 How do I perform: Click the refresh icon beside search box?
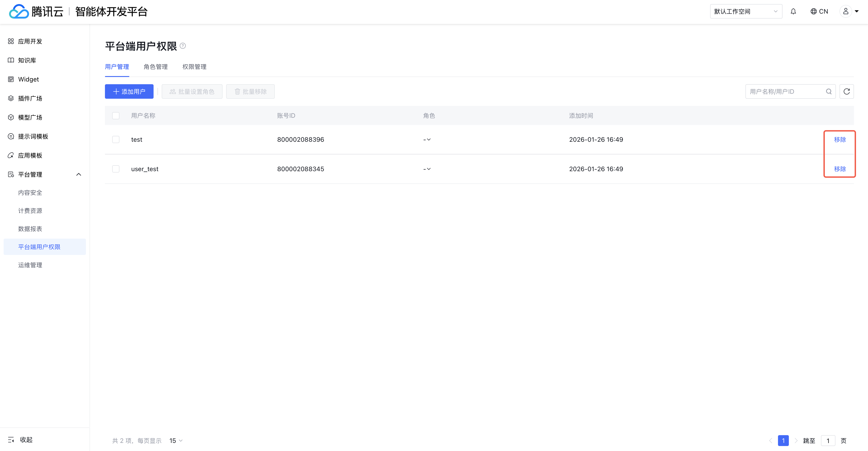tap(847, 91)
